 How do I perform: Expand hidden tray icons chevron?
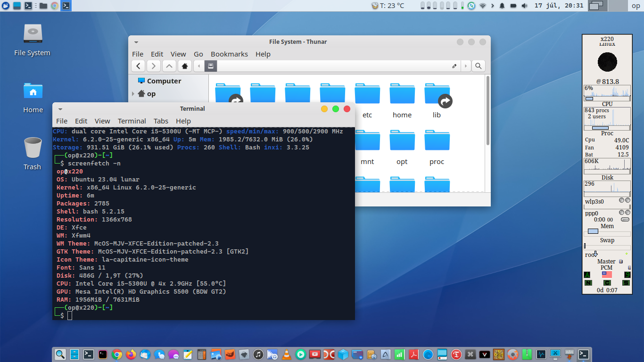493,6
